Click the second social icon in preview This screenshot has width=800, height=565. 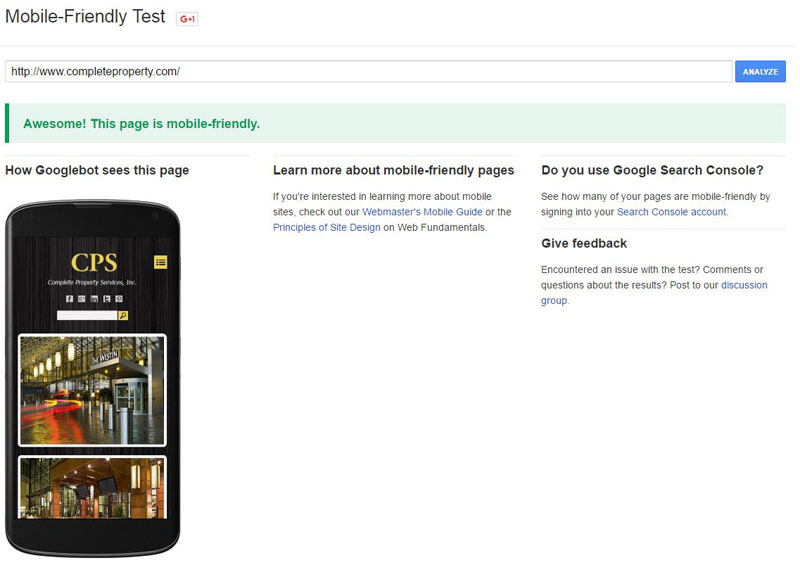click(x=82, y=299)
